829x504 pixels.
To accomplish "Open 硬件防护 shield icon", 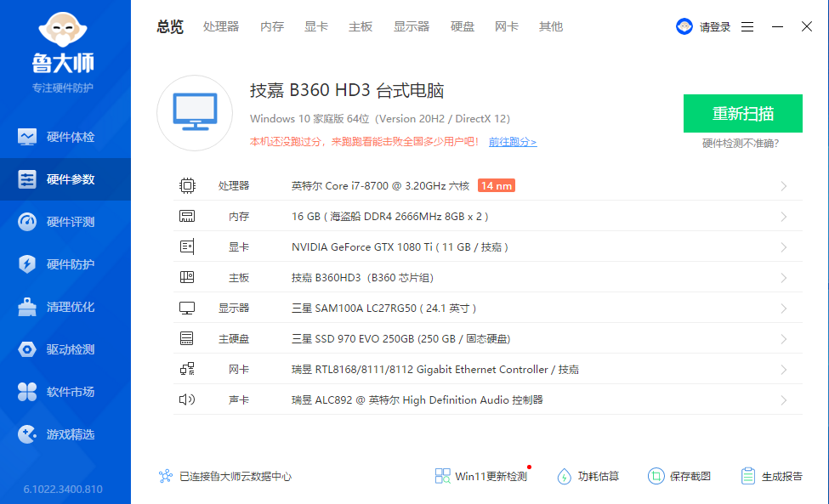I will coord(27,263).
